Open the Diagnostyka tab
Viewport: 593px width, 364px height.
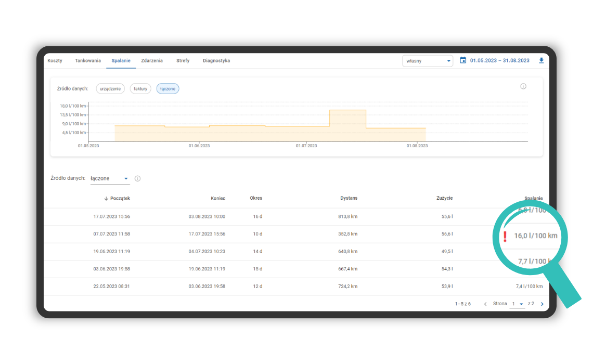point(216,61)
